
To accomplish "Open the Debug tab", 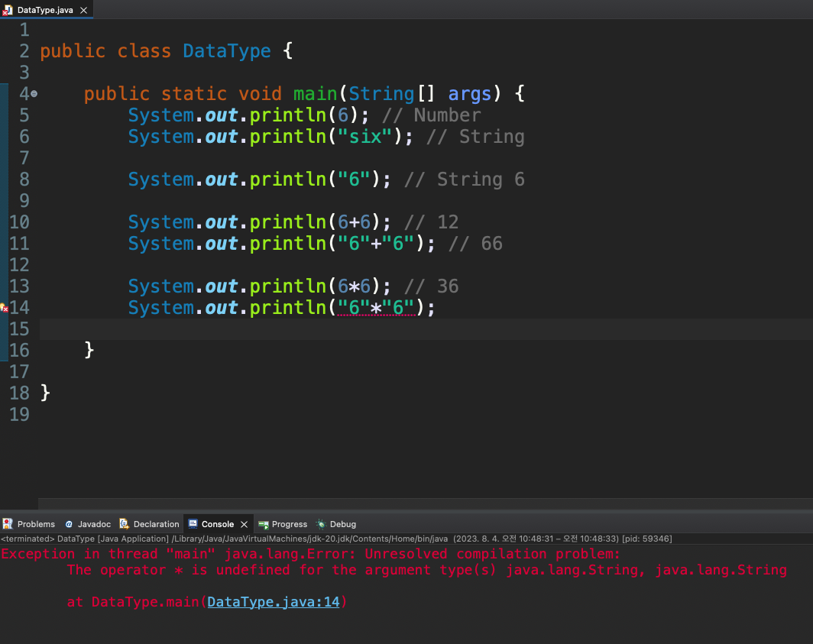I will point(336,524).
